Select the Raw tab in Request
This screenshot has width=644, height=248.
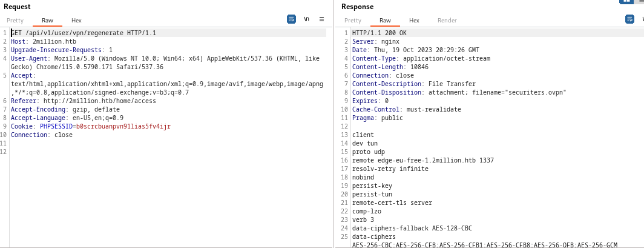tap(47, 21)
